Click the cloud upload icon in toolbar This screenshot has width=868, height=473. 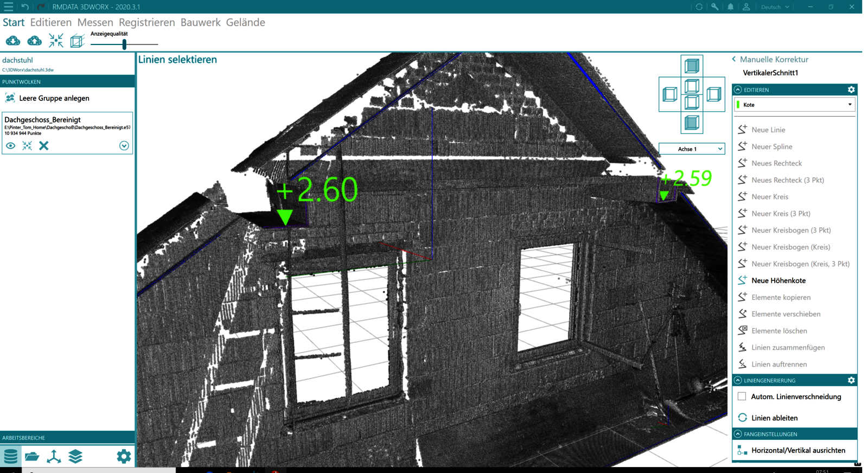[x=35, y=41]
